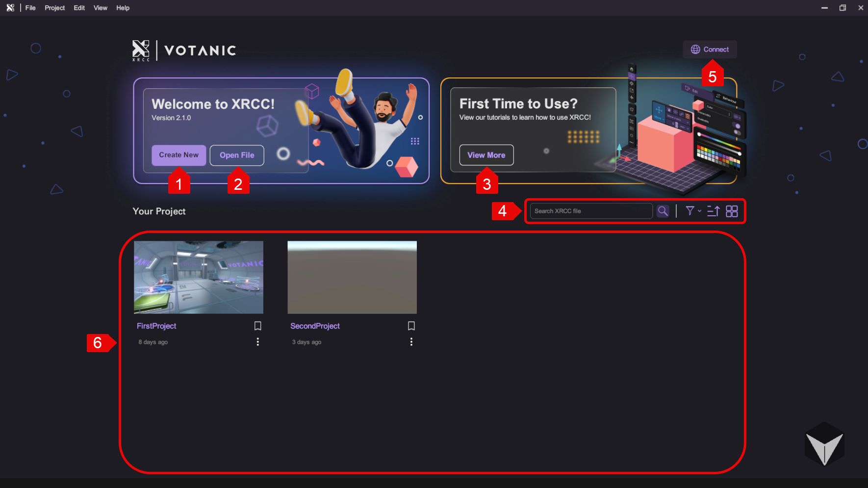This screenshot has width=868, height=488.
Task: Click the Votanic XRCC header logo
Action: (184, 50)
